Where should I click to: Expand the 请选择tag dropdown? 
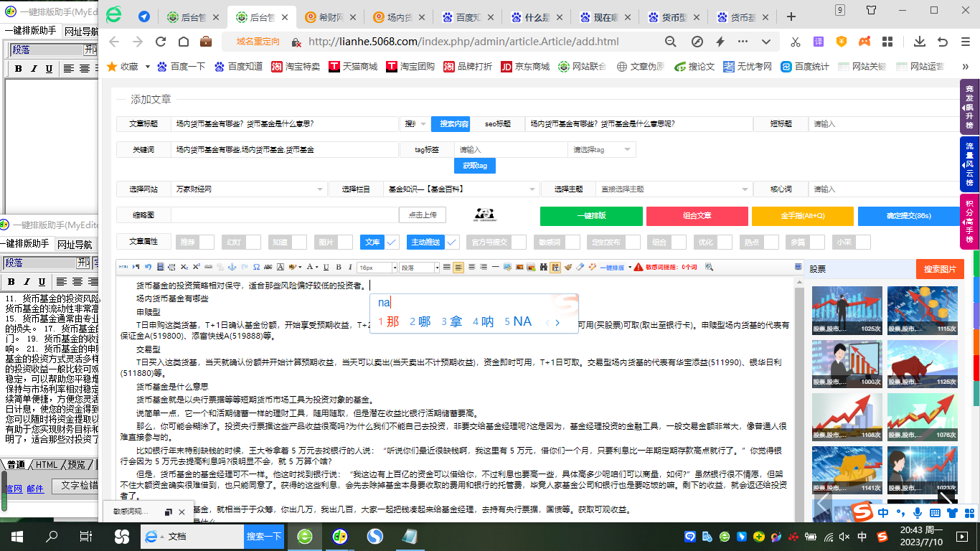point(601,149)
